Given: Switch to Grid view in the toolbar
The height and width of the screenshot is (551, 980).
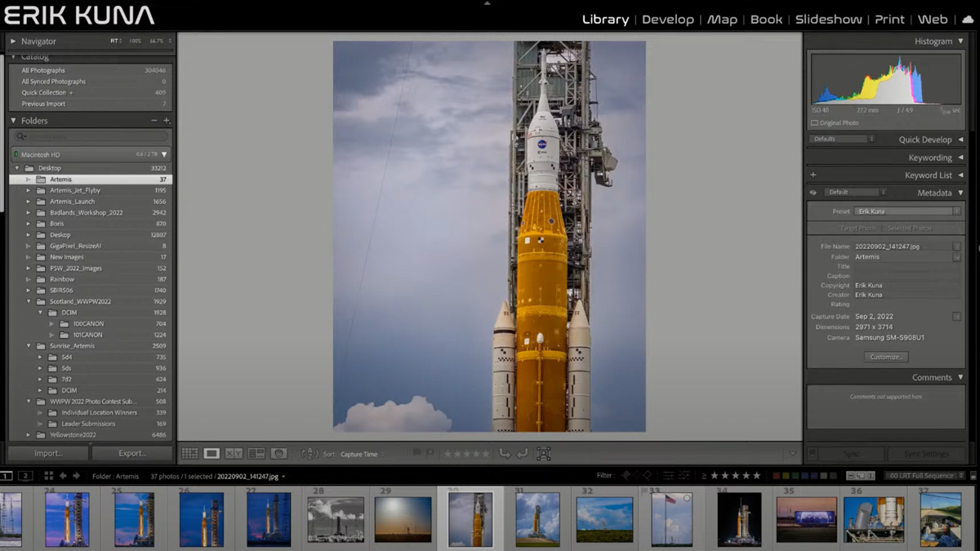Looking at the screenshot, I should [x=189, y=453].
